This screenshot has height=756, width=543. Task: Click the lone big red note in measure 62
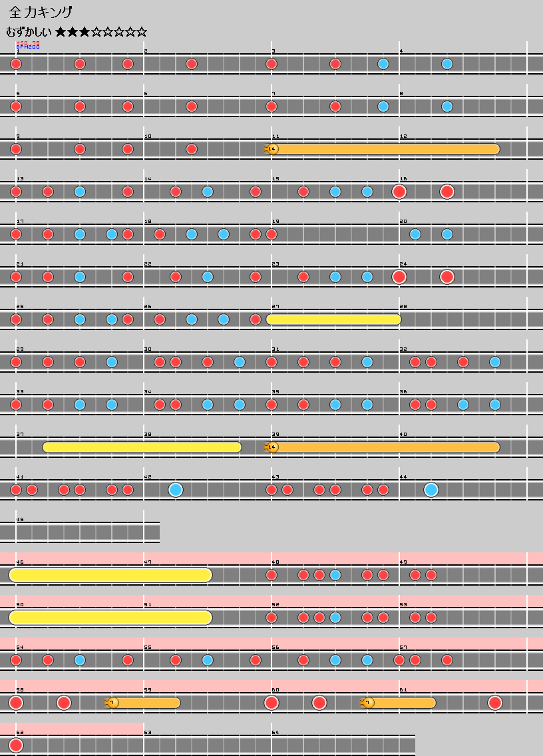point(16,745)
